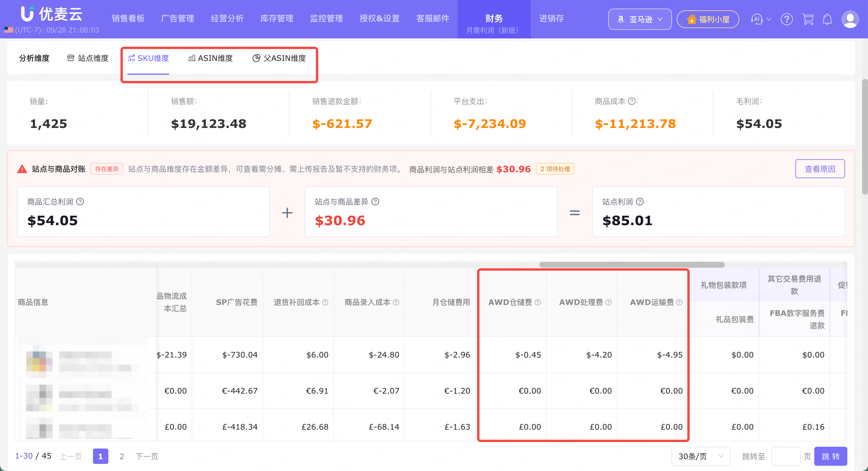Click the info icon beside 商品录入成本 header

tap(396, 302)
